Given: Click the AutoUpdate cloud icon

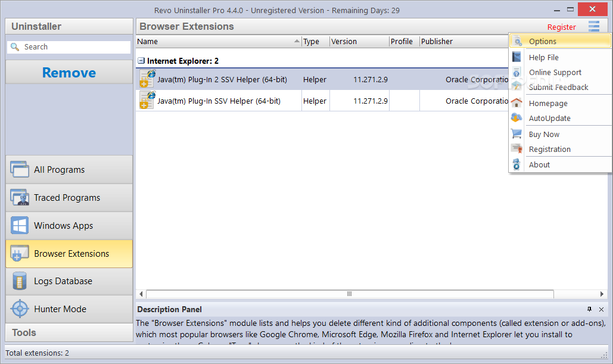Looking at the screenshot, I should point(516,118).
